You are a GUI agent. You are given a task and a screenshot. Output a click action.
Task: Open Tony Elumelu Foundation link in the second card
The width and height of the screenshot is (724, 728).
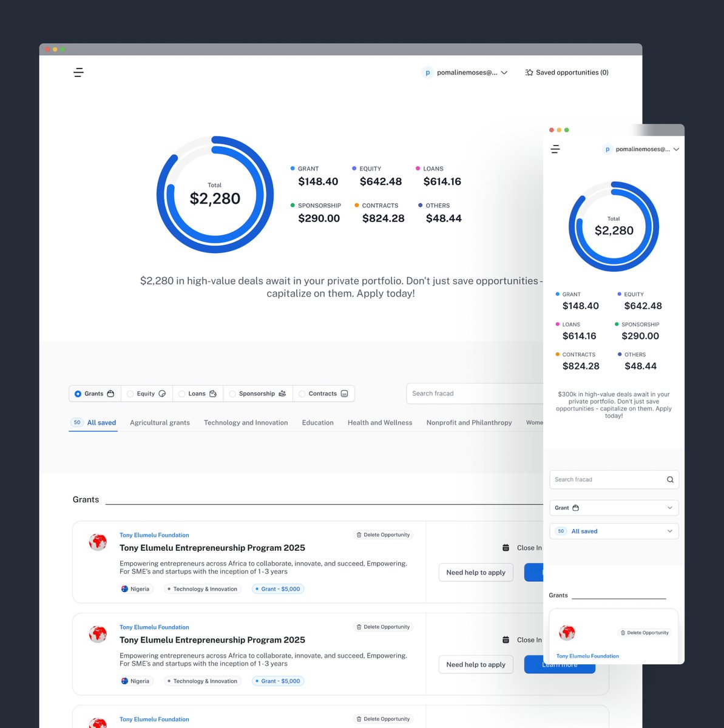coord(154,627)
